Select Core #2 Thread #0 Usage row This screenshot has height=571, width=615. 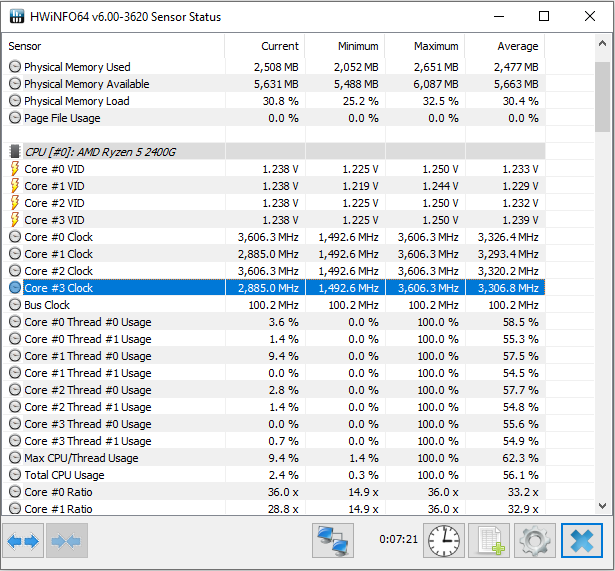(x=274, y=390)
